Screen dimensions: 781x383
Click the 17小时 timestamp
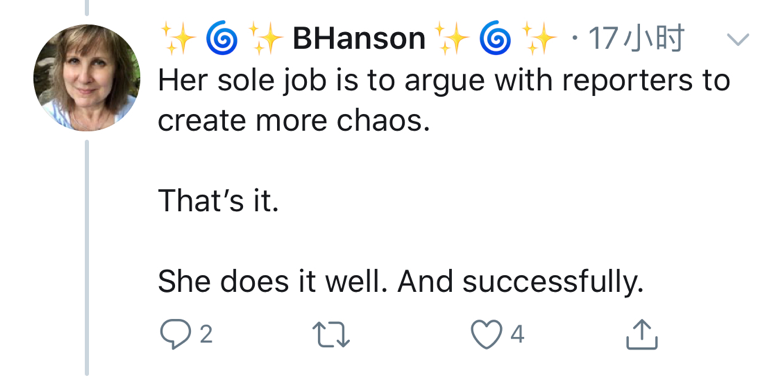637,39
